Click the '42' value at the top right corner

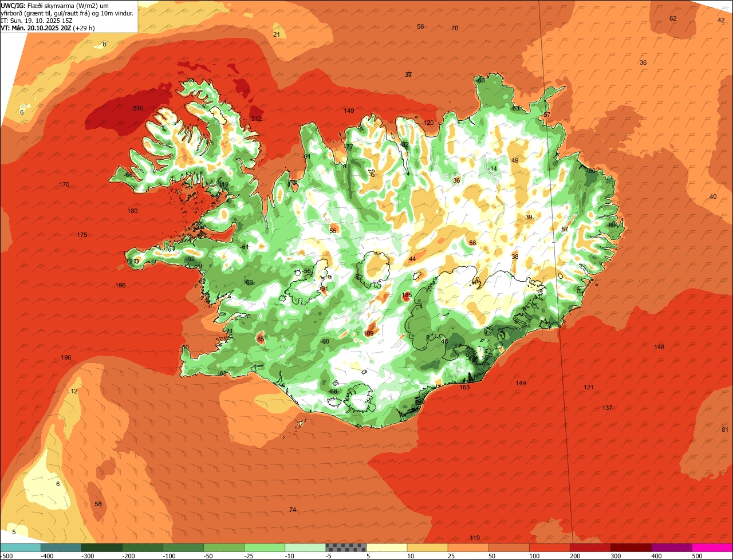pyautogui.click(x=721, y=20)
